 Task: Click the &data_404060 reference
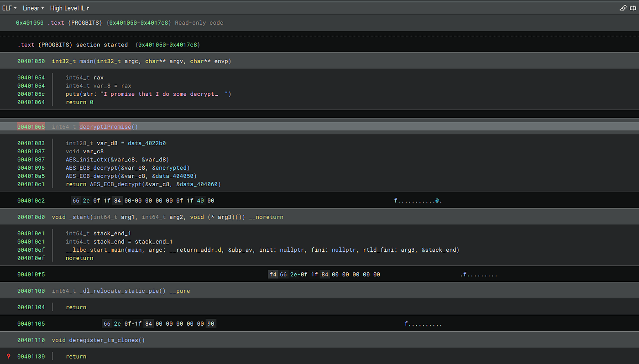coord(197,184)
